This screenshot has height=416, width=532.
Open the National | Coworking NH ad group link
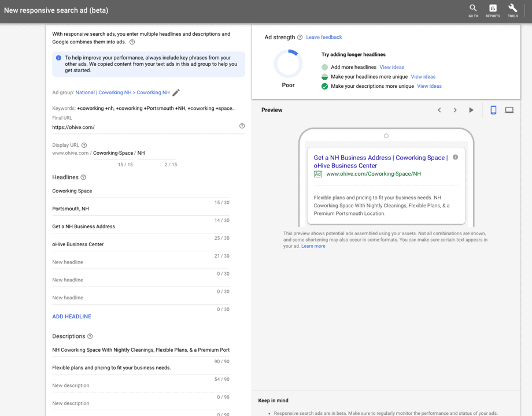123,92
